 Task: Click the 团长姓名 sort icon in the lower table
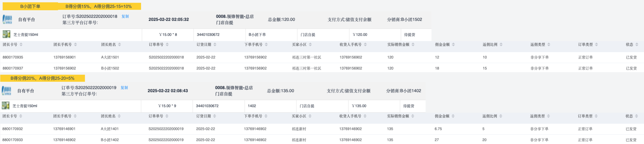[119, 116]
